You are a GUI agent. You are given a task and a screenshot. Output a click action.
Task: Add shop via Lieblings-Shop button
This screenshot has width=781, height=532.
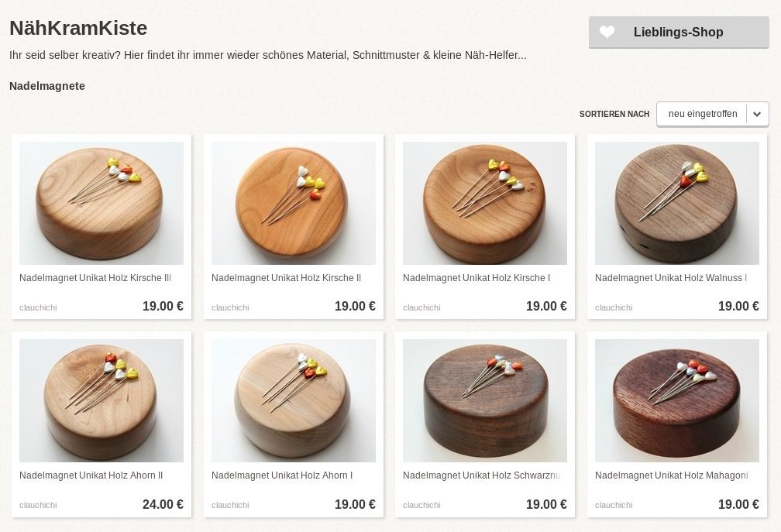(679, 33)
